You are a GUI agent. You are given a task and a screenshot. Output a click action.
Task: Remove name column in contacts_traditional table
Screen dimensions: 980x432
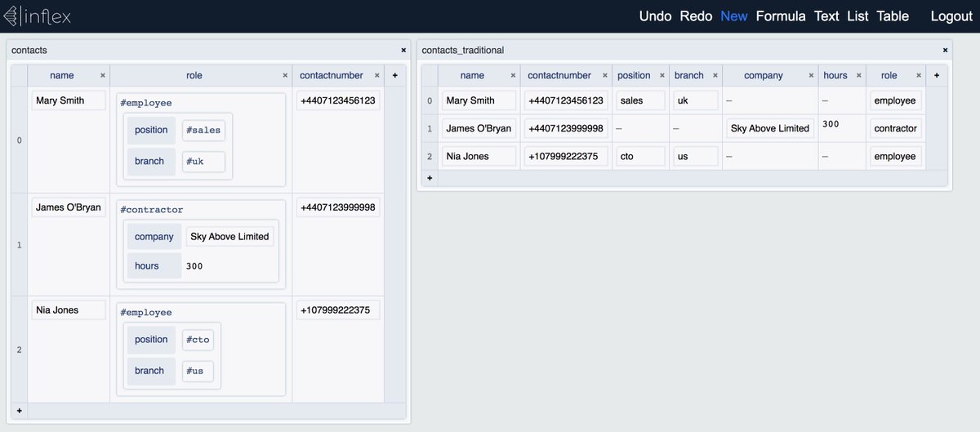513,75
